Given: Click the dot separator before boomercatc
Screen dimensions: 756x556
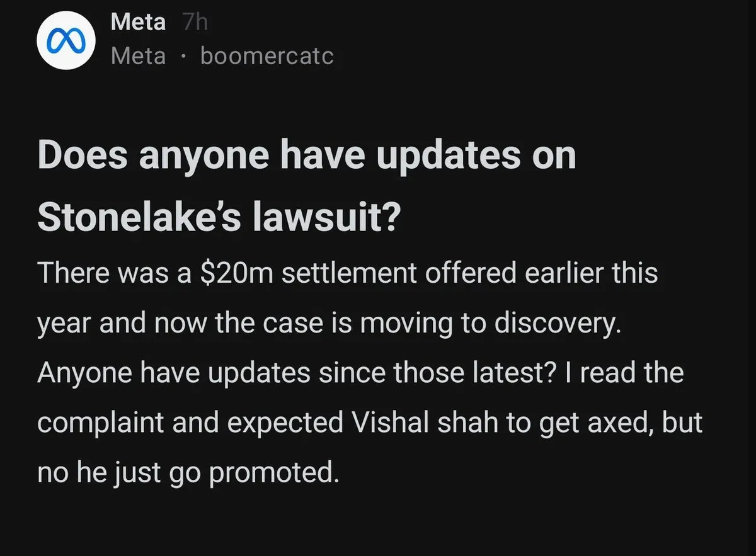Looking at the screenshot, I should (x=183, y=57).
